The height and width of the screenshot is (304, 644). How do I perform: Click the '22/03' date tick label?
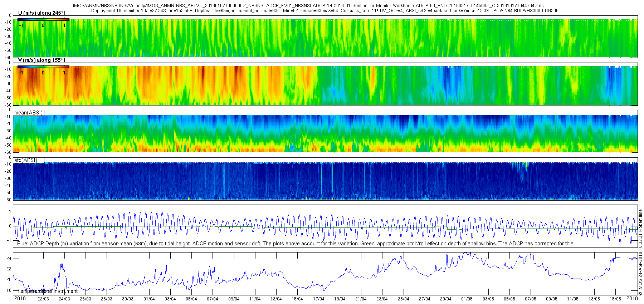tap(43, 299)
